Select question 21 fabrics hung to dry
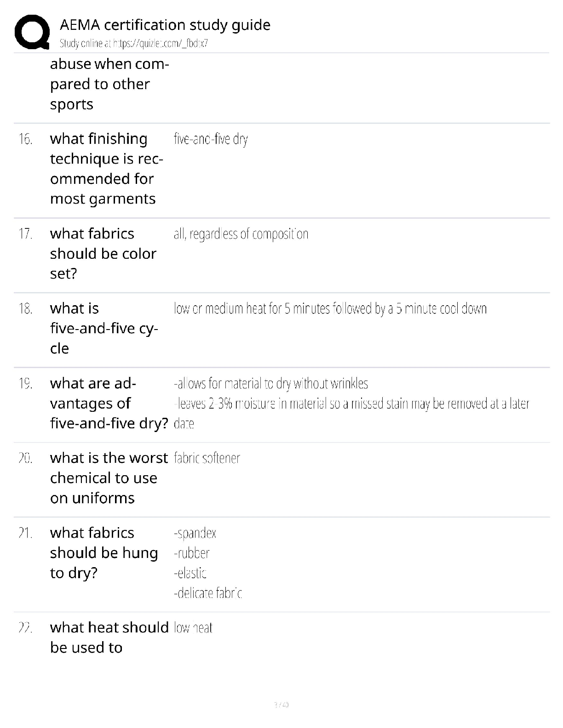 pyautogui.click(x=104, y=553)
